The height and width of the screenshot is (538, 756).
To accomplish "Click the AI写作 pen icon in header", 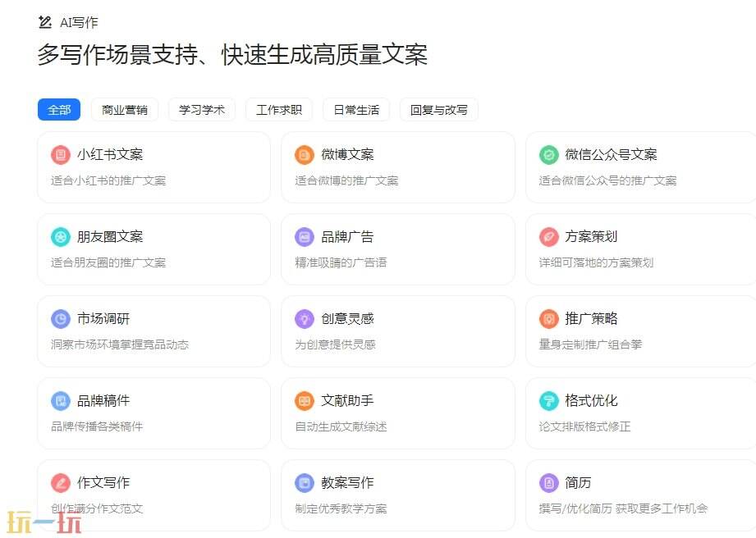I will coord(45,22).
